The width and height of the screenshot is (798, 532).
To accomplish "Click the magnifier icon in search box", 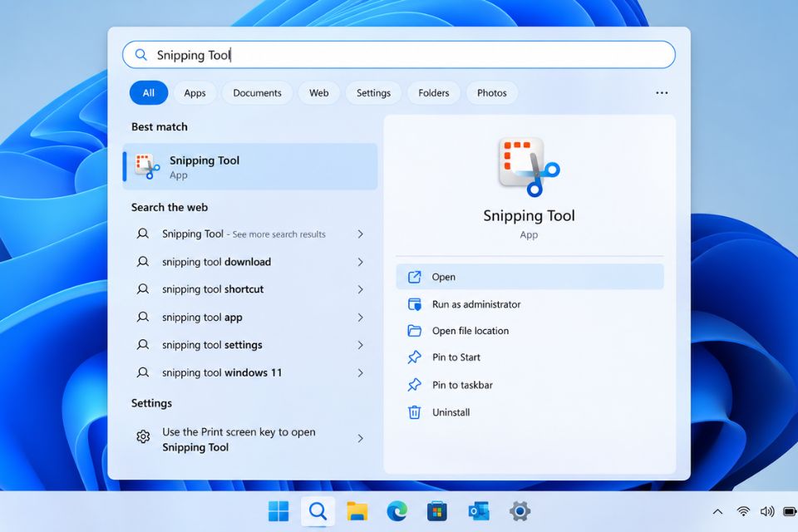I will click(x=141, y=55).
